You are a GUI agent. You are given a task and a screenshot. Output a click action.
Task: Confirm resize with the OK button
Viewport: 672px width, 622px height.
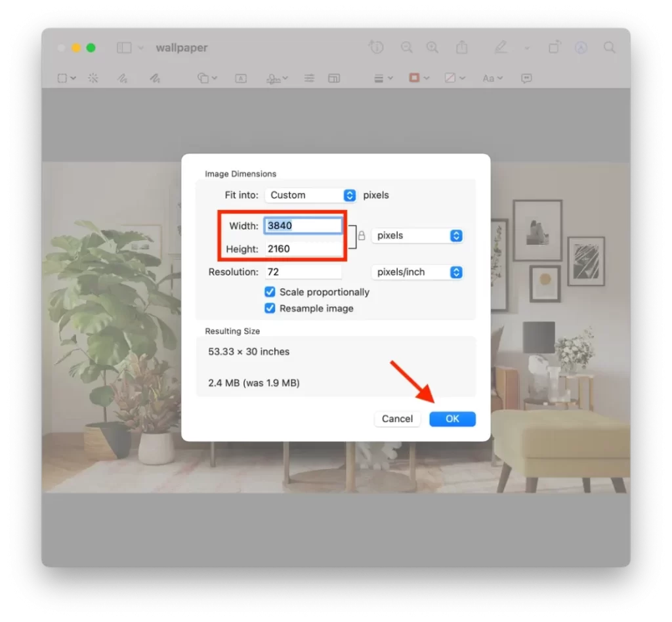point(452,419)
